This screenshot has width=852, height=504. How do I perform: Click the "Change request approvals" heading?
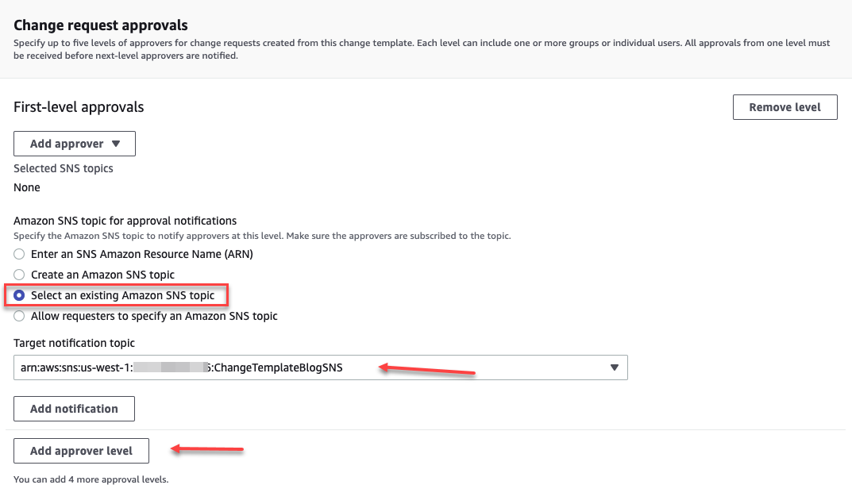tap(100, 25)
